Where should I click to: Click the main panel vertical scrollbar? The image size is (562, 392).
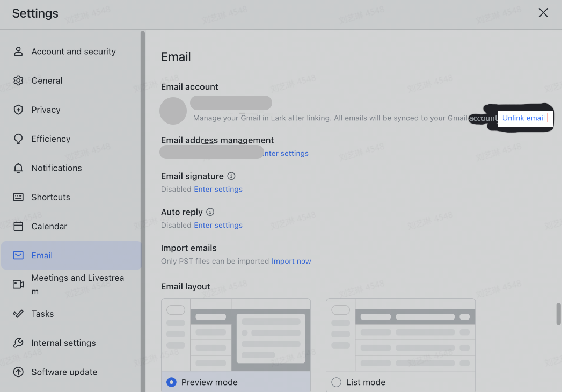pos(558,314)
